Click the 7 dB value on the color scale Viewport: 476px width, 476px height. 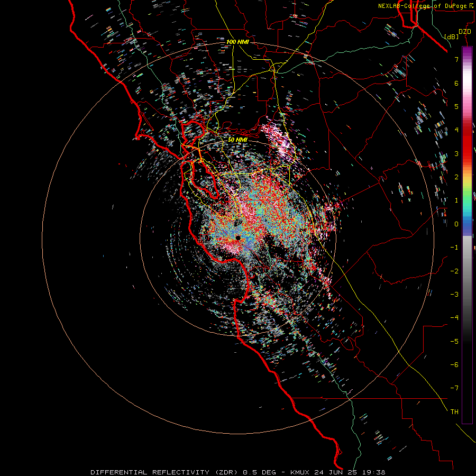pos(456,59)
